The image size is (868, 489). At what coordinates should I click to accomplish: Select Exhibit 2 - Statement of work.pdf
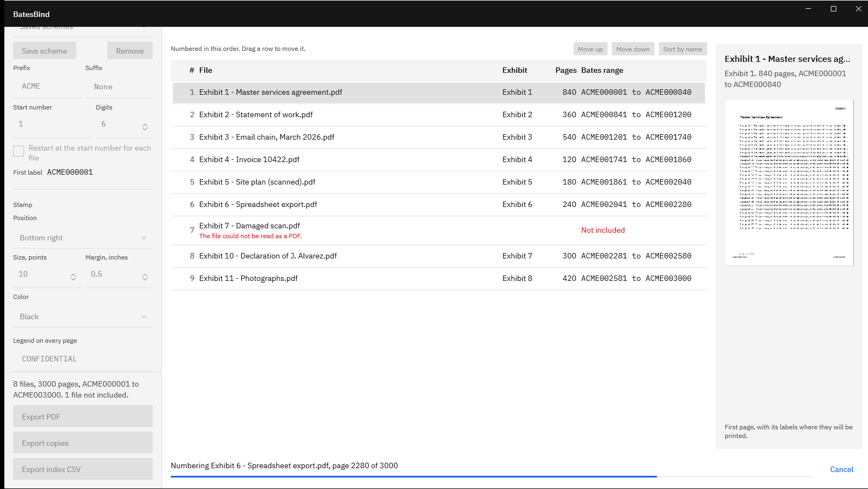[x=439, y=114]
